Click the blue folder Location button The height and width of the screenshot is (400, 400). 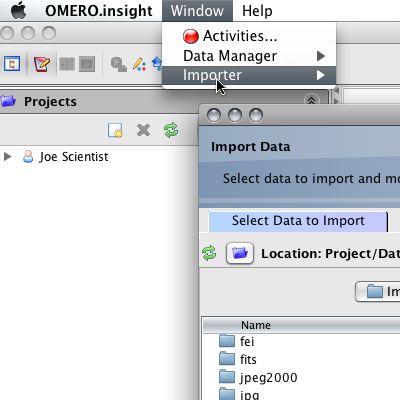[x=240, y=253]
